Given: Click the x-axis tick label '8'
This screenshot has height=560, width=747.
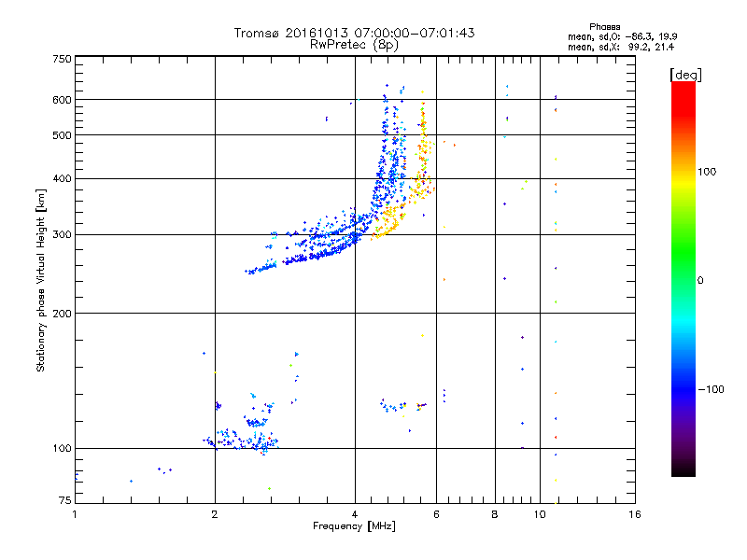Looking at the screenshot, I should tap(495, 514).
